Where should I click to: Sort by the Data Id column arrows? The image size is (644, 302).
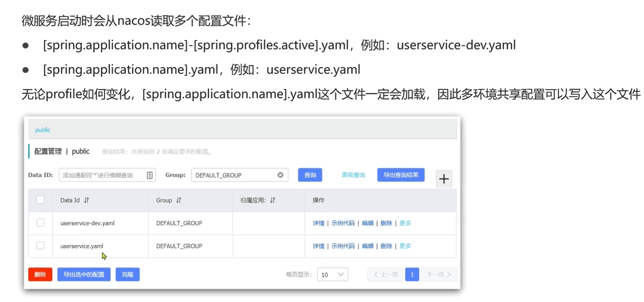point(86,200)
